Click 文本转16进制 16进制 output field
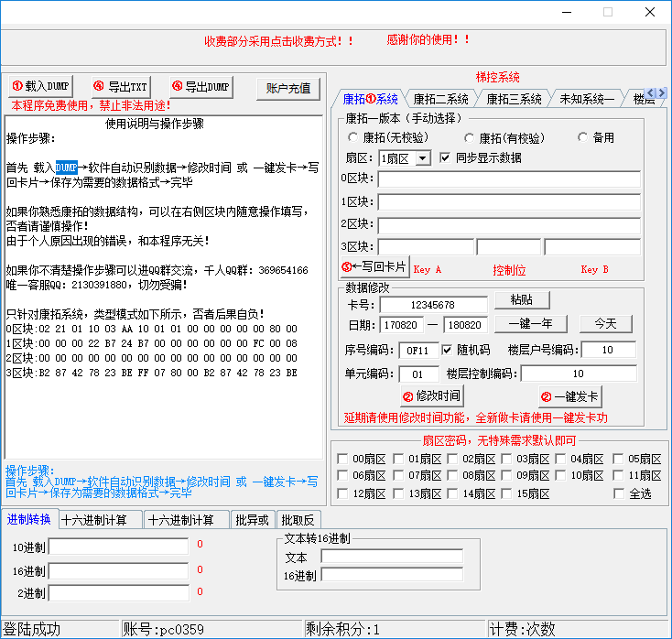 392,575
